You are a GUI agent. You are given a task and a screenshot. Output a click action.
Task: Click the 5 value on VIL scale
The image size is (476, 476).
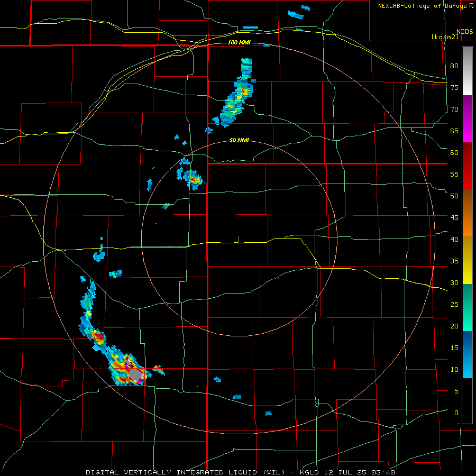click(456, 391)
